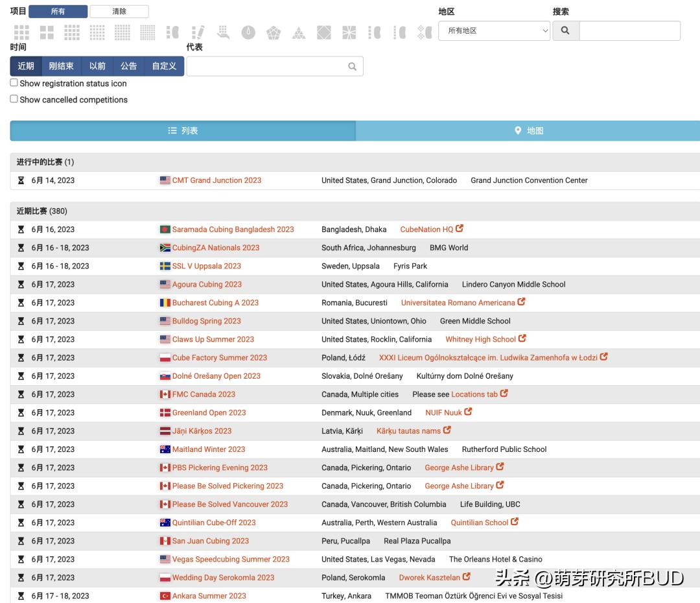The width and height of the screenshot is (700, 603).
Task: Filter by Clock event icon
Action: [x=248, y=32]
